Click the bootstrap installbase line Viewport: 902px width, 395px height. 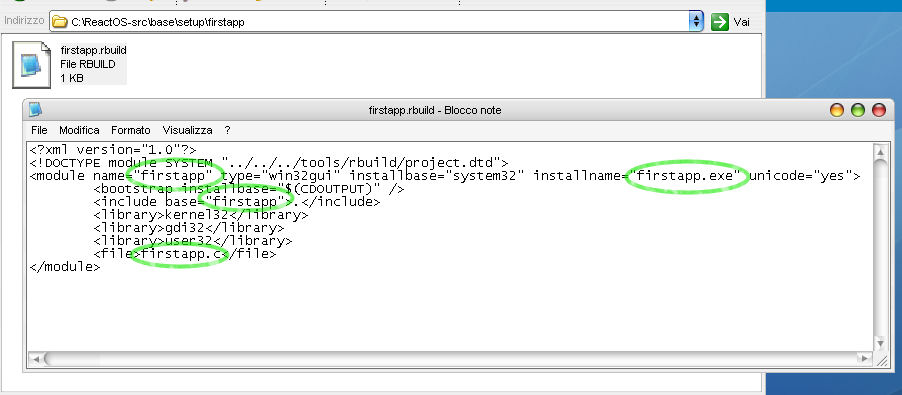(x=249, y=189)
